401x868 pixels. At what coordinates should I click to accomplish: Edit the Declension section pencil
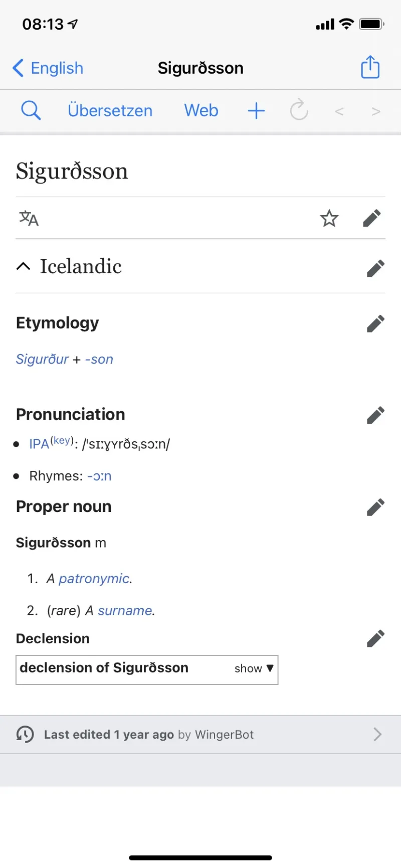point(375,639)
